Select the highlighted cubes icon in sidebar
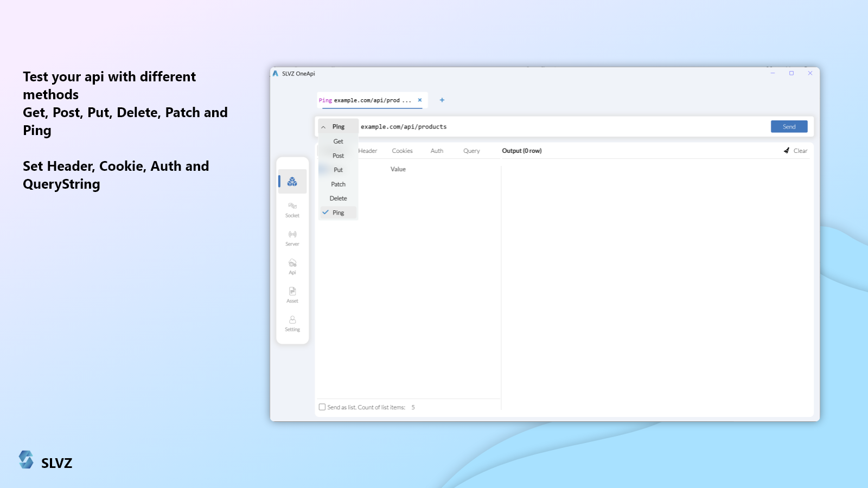This screenshot has width=868, height=488. click(x=292, y=182)
